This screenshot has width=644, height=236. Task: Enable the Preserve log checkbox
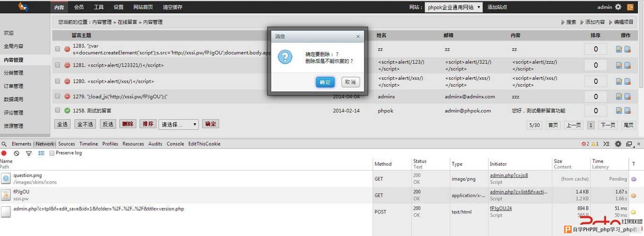52,153
